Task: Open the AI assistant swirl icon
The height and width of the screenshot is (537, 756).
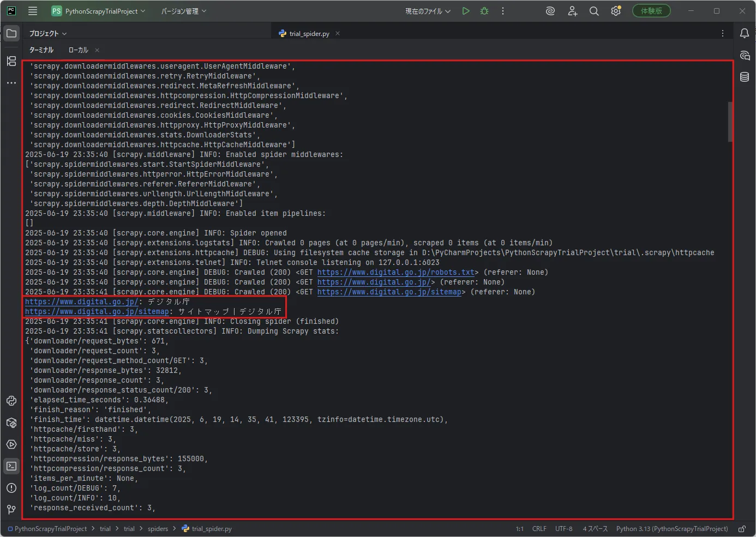Action: [x=550, y=11]
